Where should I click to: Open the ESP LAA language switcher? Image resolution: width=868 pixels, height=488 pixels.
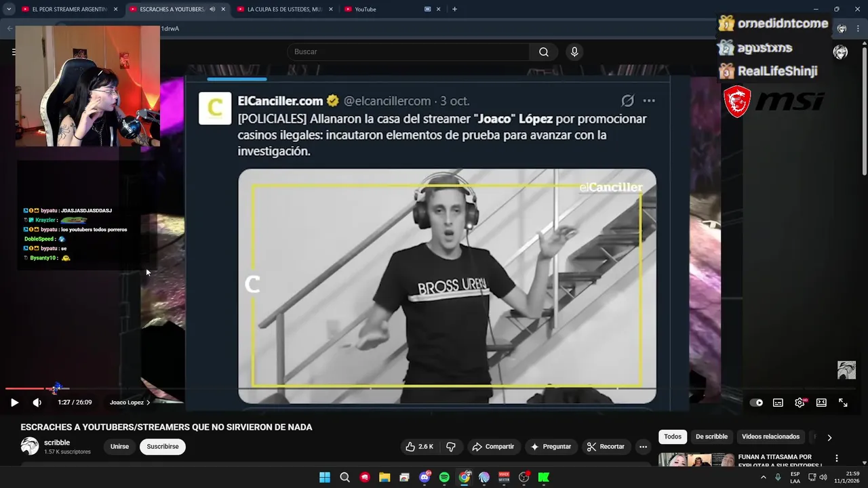[795, 477]
